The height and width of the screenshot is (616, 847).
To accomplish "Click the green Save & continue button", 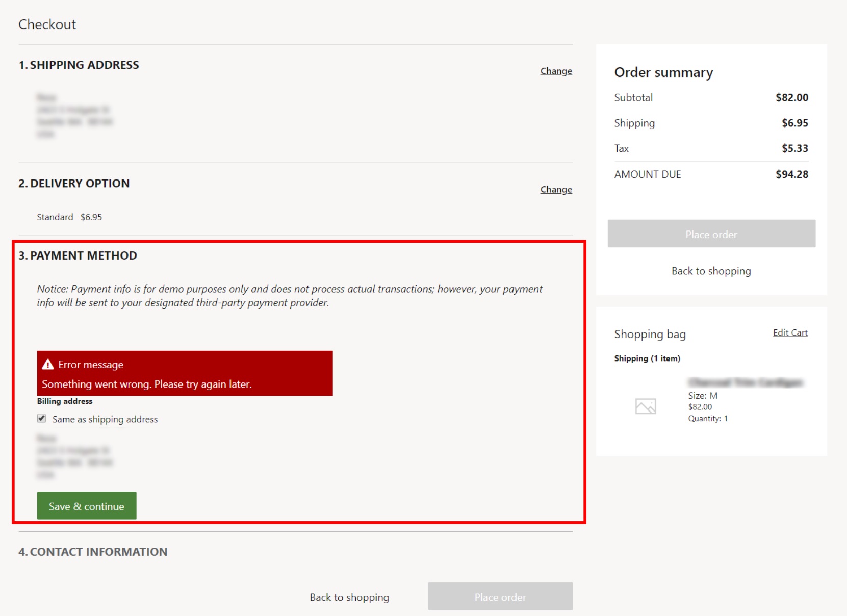I will (x=87, y=506).
